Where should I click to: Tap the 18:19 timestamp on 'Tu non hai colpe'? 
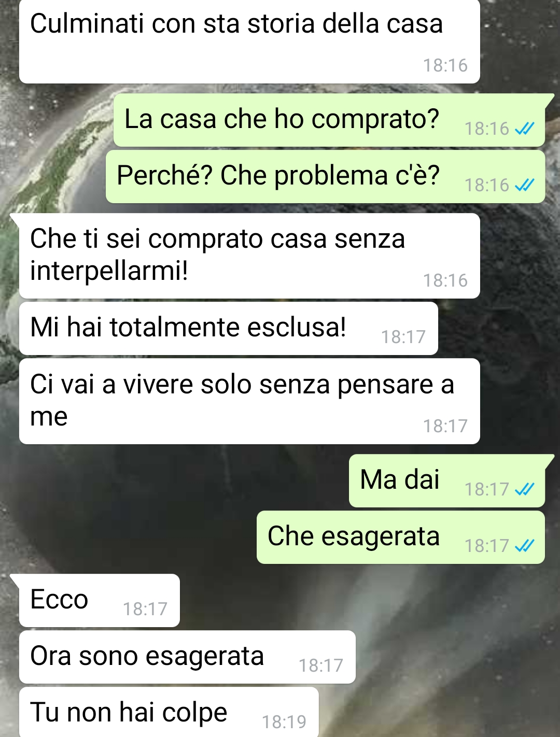coord(284,721)
